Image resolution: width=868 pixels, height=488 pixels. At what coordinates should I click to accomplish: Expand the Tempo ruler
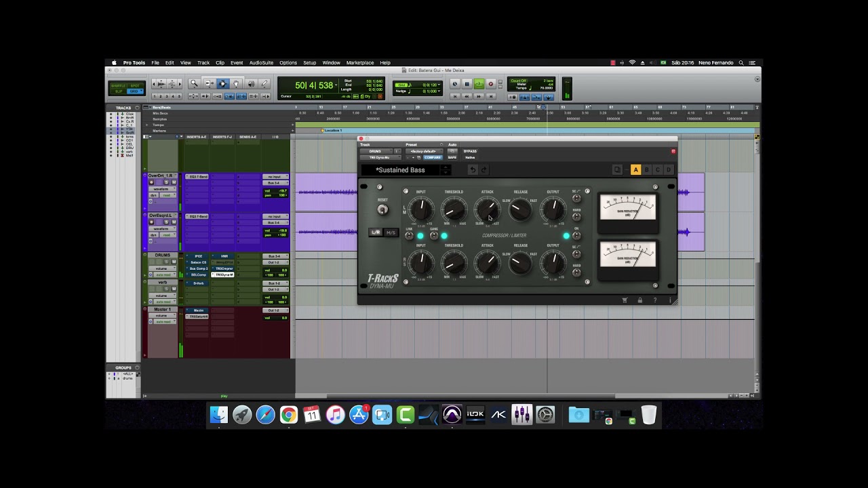coord(147,125)
